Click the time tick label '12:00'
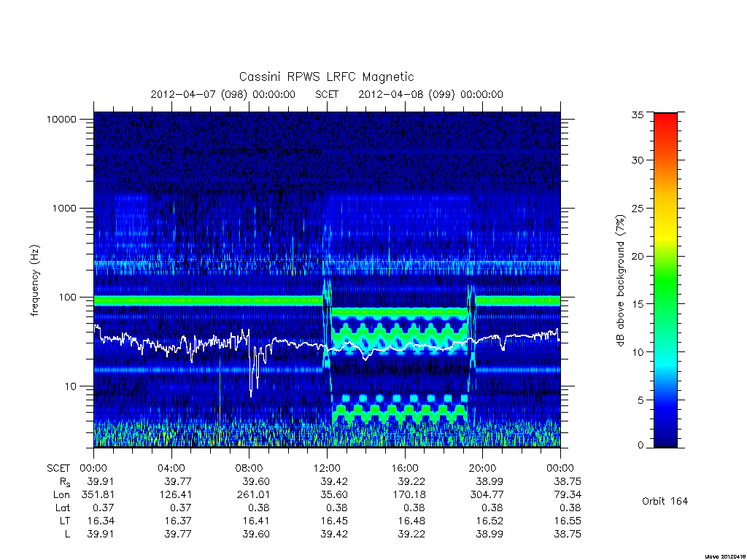Viewport: 747px width, 560px height. (x=327, y=468)
